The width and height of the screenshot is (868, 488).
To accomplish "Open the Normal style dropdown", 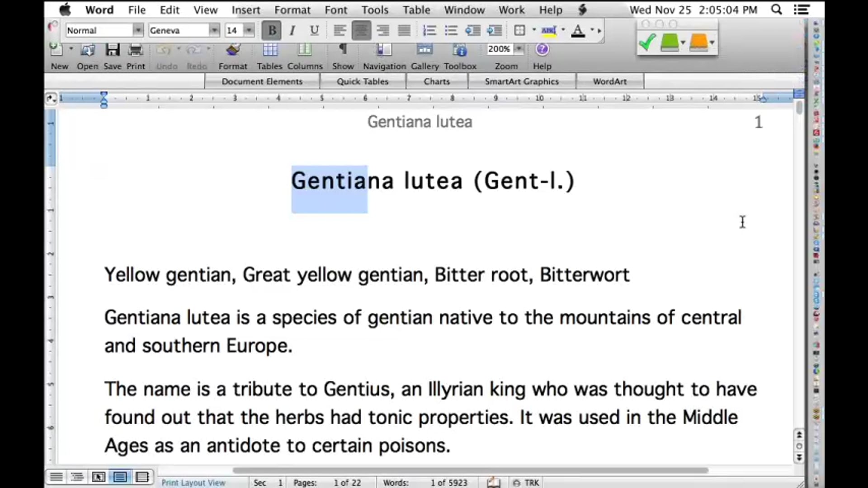I will pos(138,30).
